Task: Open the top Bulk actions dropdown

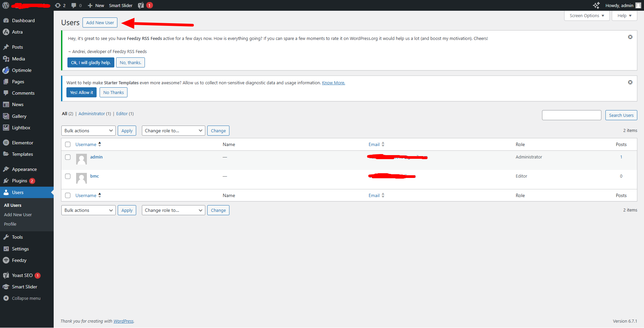Action: [88, 131]
